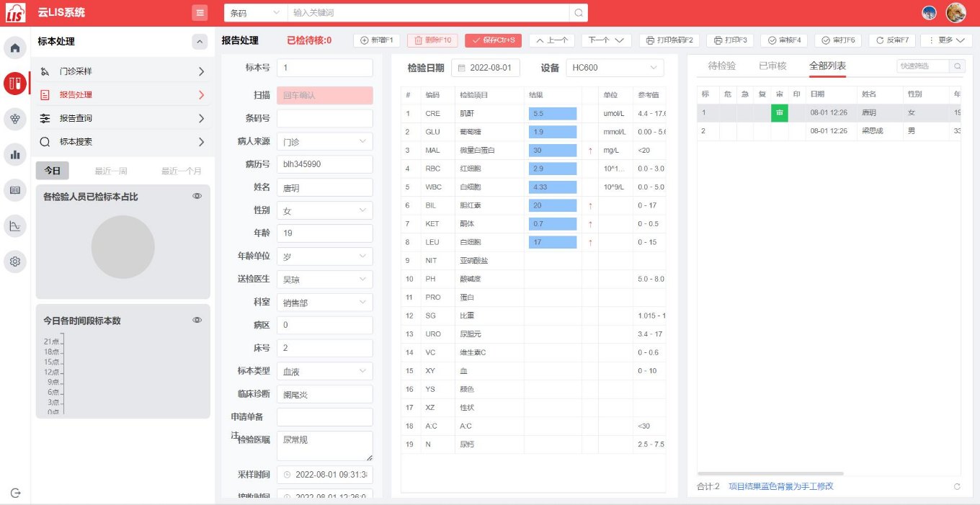Open the book manual sidebar icon
This screenshot has height=505, width=980.
[15, 190]
